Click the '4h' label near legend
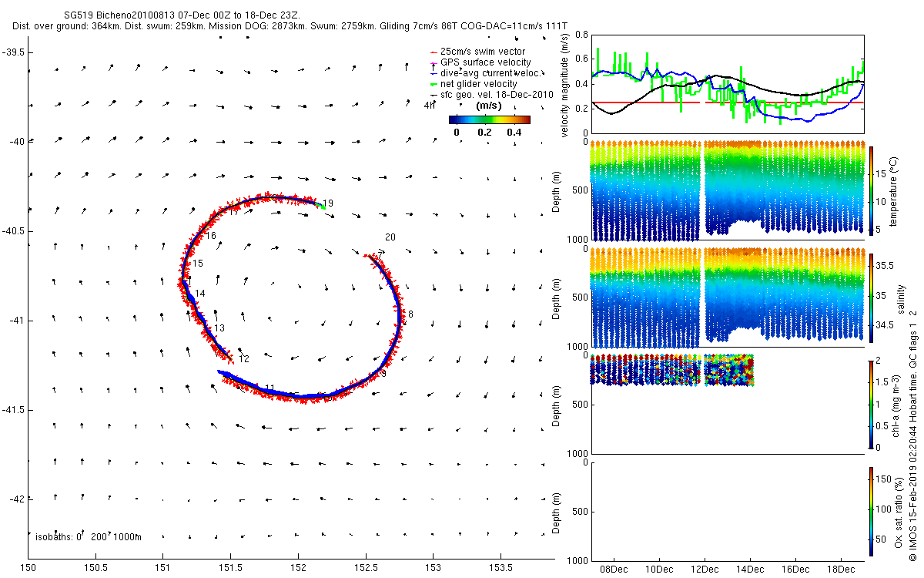The width and height of the screenshot is (924, 578). coord(428,106)
